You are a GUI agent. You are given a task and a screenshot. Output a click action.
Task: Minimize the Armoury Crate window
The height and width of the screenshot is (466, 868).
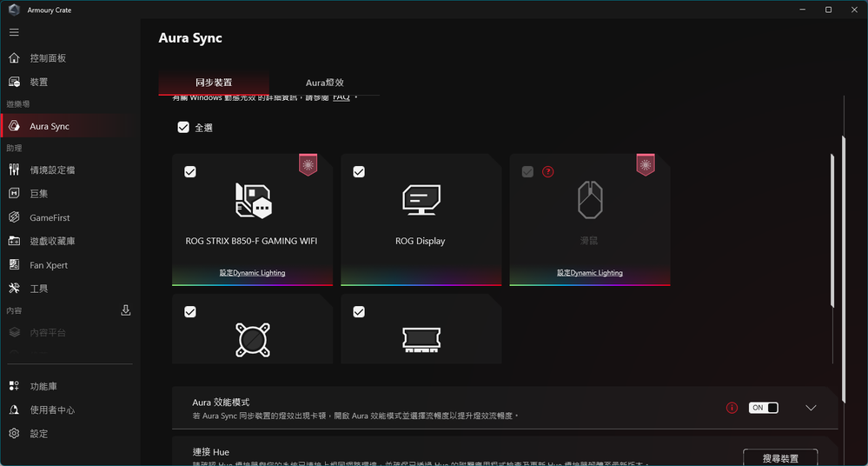pos(803,10)
